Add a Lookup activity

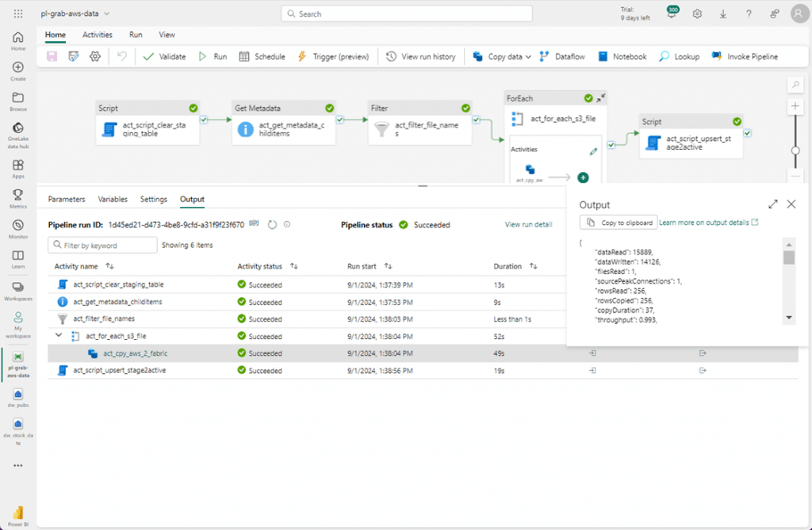tap(679, 57)
